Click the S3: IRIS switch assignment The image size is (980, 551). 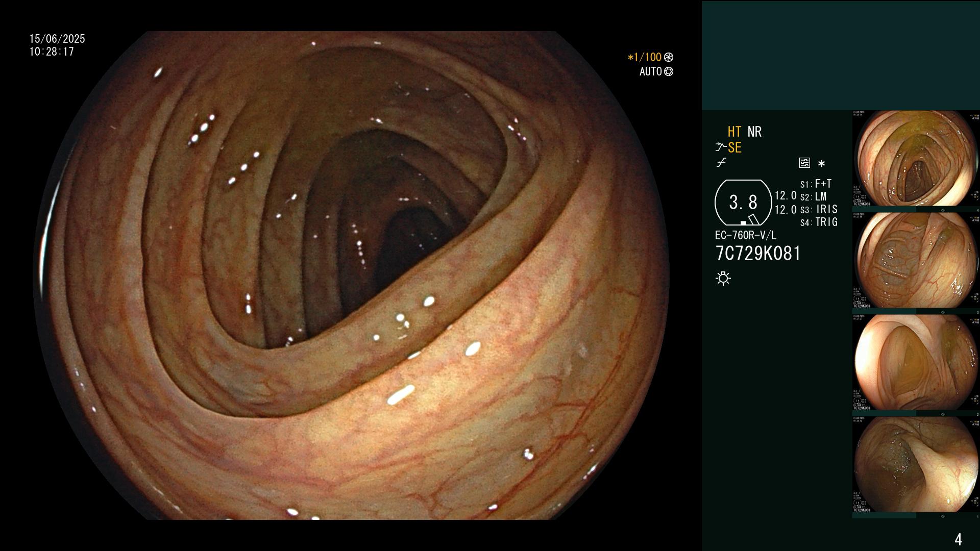click(819, 209)
